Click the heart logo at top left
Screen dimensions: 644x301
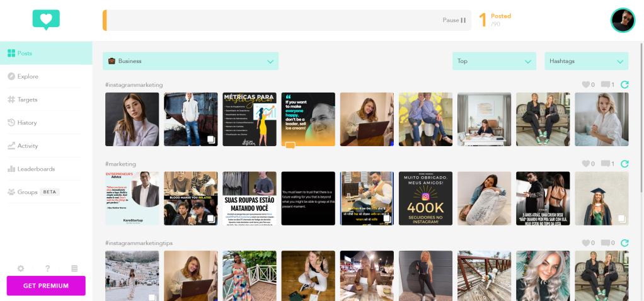[46, 20]
